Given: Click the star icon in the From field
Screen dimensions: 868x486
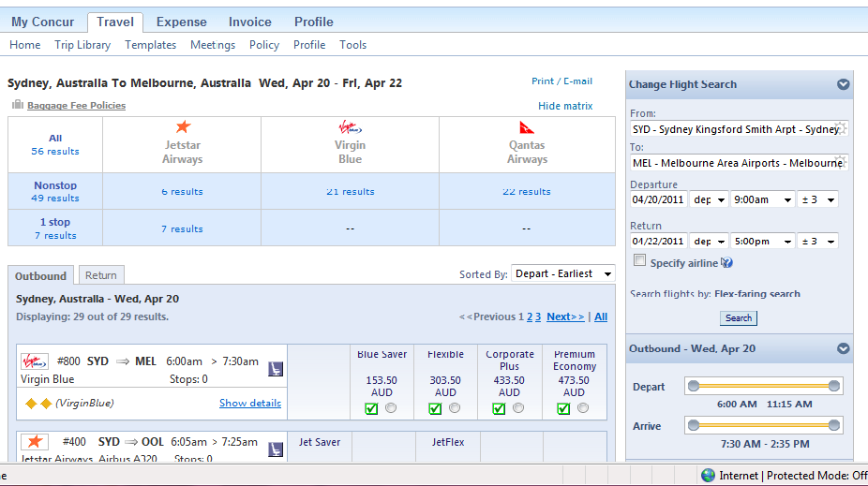Looking at the screenshot, I should (841, 129).
